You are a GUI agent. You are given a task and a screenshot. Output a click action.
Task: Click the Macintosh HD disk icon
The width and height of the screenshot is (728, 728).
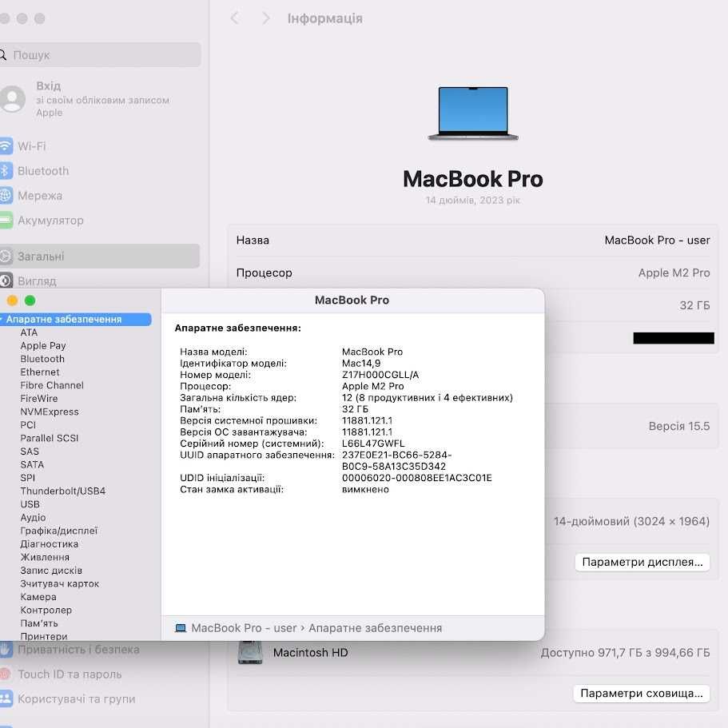tap(250, 652)
